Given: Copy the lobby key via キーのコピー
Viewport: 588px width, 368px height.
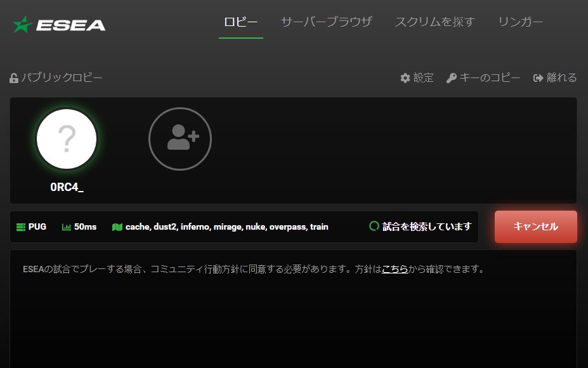Looking at the screenshot, I should tap(490, 77).
